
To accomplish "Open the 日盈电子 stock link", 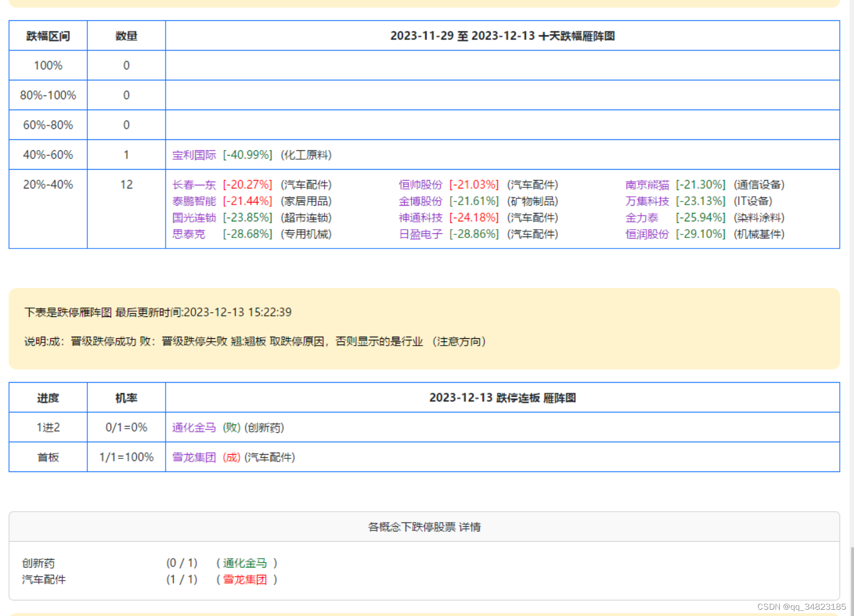I will (420, 234).
